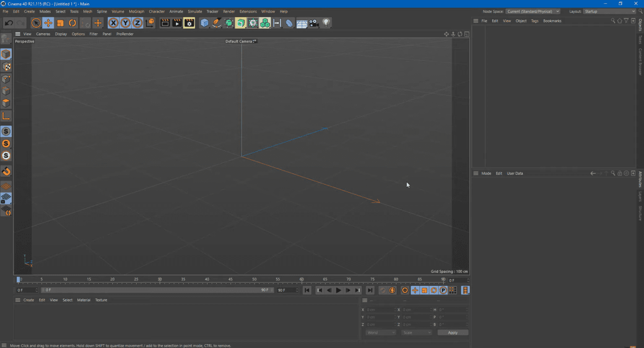Select the Rotate tool
644x348 pixels.
click(72, 23)
